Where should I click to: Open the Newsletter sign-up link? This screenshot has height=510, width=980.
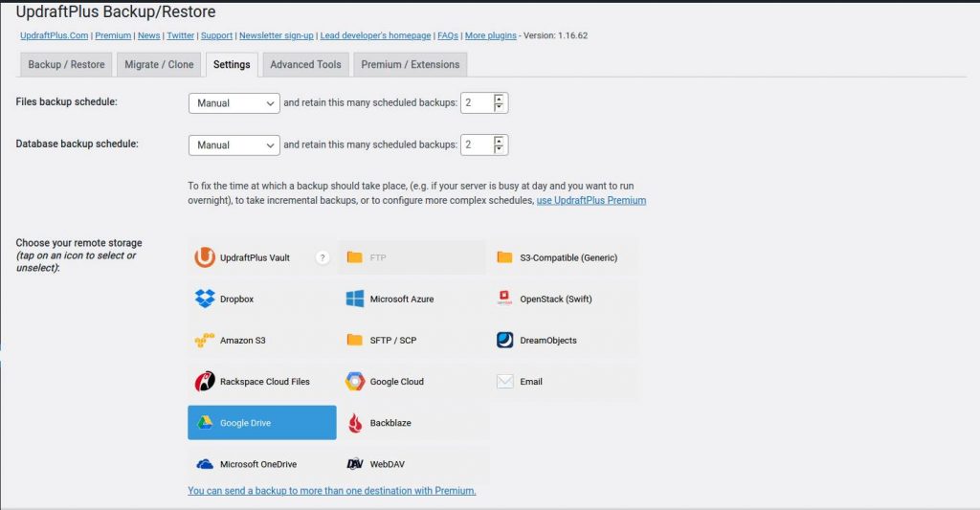click(277, 35)
